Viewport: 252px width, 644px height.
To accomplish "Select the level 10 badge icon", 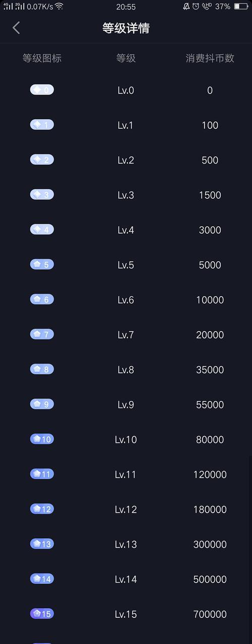I will click(x=42, y=439).
